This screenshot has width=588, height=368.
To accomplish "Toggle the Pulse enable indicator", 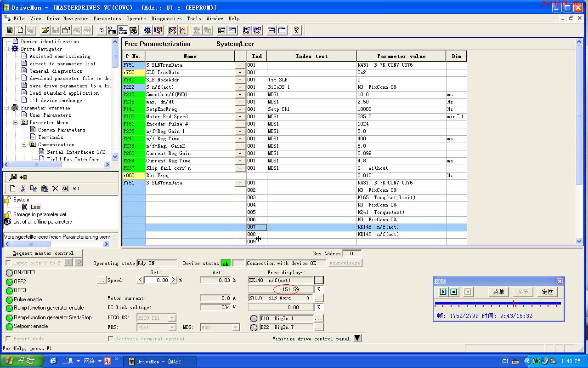I will (x=9, y=299).
